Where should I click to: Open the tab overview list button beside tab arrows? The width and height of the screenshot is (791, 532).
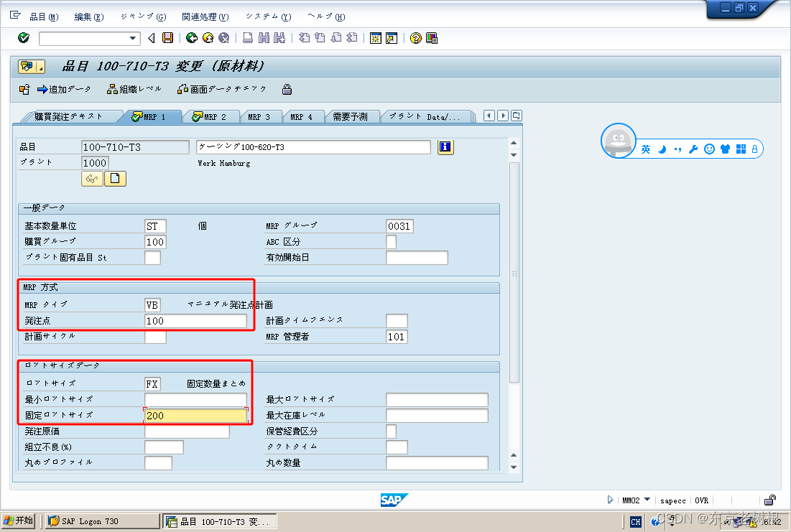[x=515, y=116]
